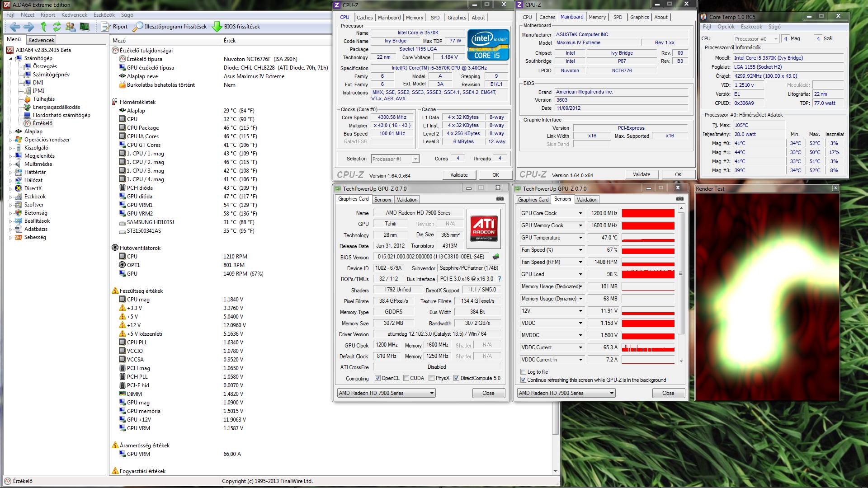
Task: Switch to the Kedvencek tab in AIDA64 sidebar
Action: (x=41, y=40)
